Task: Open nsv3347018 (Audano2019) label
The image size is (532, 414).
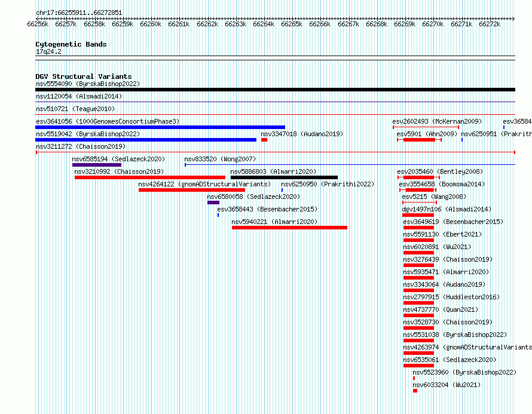Action: tap(302, 134)
